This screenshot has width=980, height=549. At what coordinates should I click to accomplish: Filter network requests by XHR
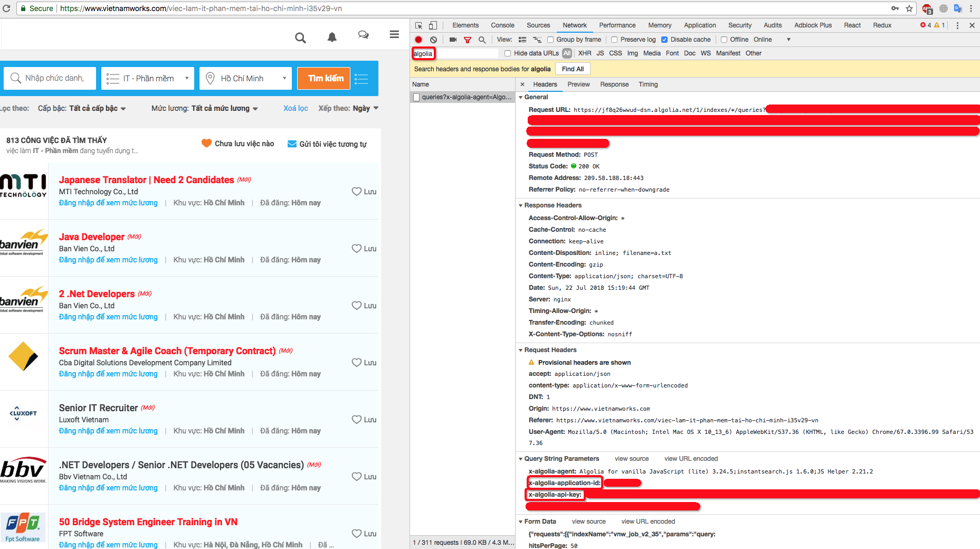585,53
